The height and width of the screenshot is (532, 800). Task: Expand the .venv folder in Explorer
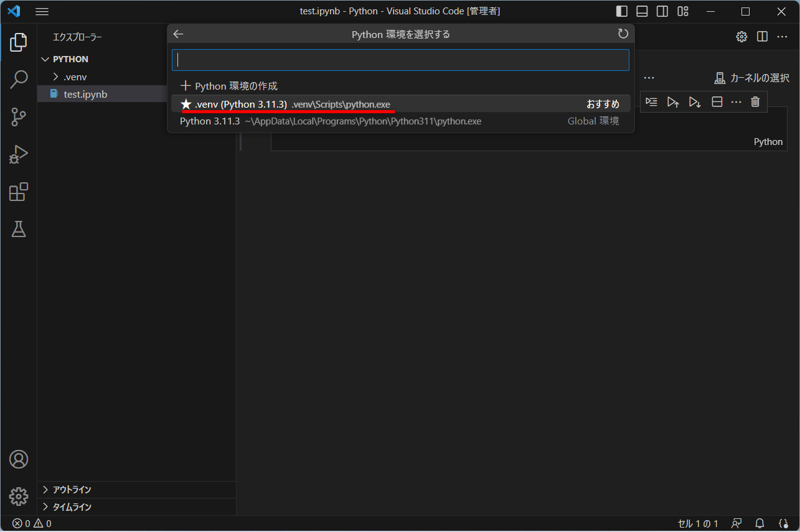tap(56, 76)
